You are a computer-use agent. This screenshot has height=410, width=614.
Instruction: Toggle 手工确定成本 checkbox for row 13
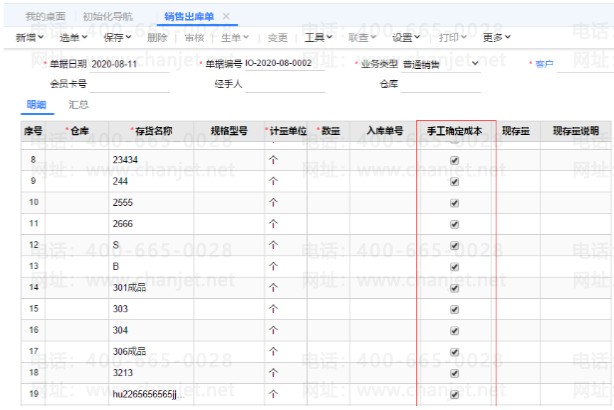point(455,267)
